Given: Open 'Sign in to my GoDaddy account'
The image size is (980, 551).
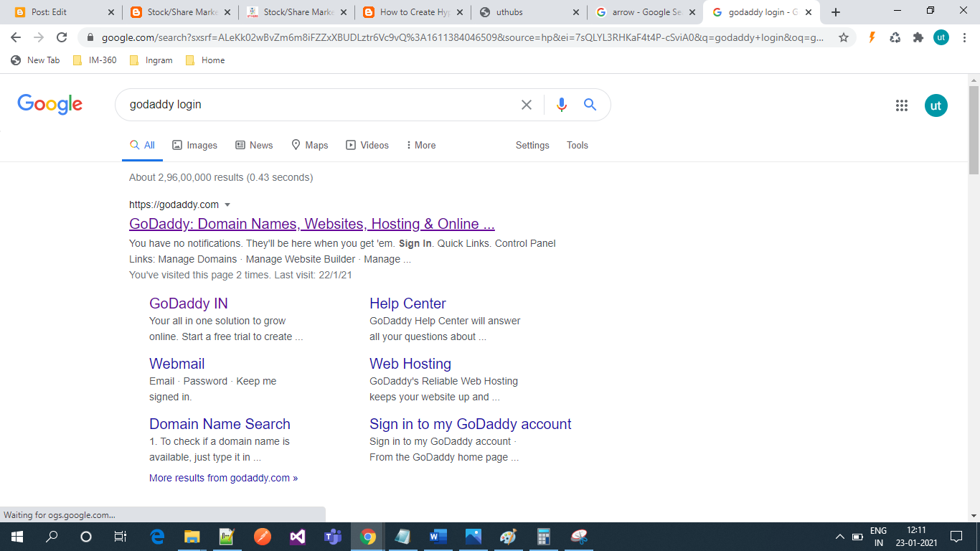Looking at the screenshot, I should pos(471,424).
